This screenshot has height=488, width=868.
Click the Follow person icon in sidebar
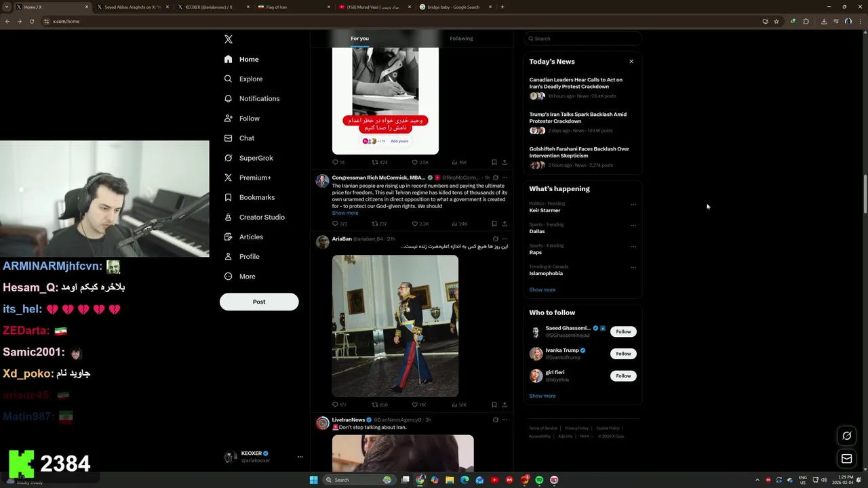(228, 119)
